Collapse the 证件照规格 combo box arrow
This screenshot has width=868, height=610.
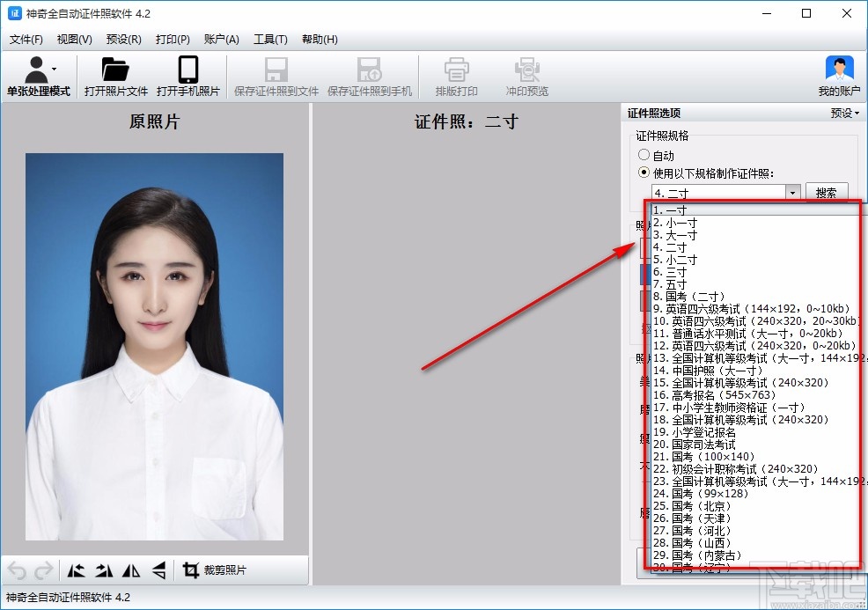[x=792, y=193]
